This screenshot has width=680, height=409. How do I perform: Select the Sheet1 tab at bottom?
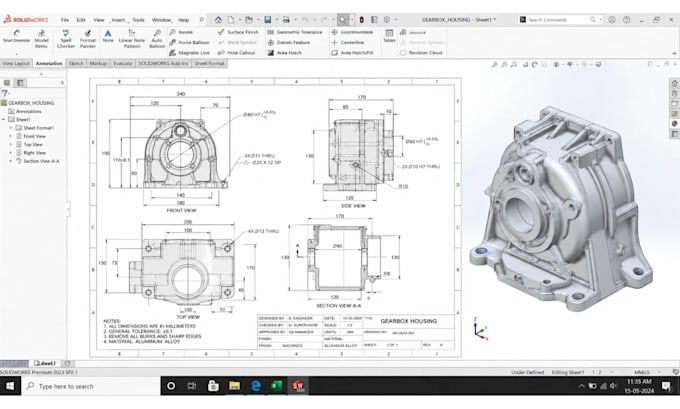click(45, 363)
